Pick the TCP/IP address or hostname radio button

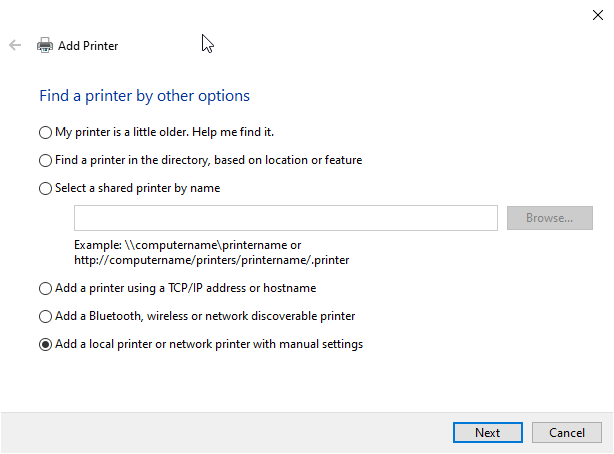coord(45,288)
